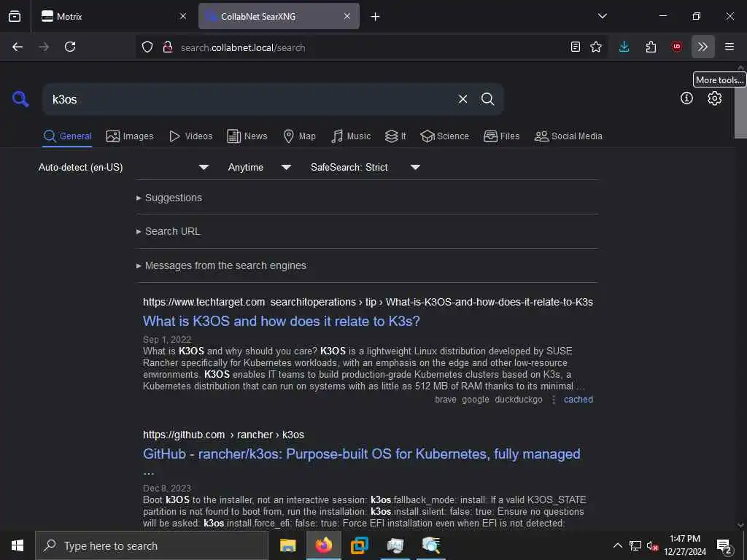Viewport: 747px width, 560px height.
Task: Switch to Music category
Action: [351, 136]
